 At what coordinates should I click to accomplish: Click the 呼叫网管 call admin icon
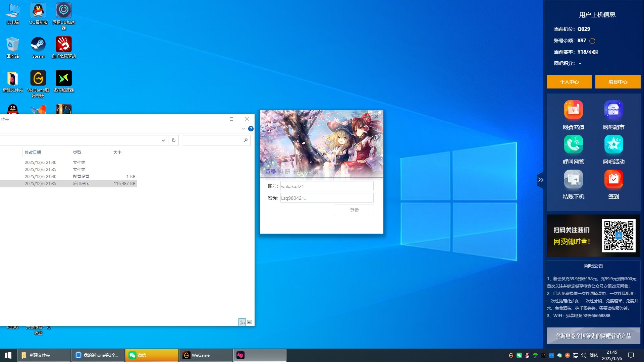pyautogui.click(x=573, y=145)
